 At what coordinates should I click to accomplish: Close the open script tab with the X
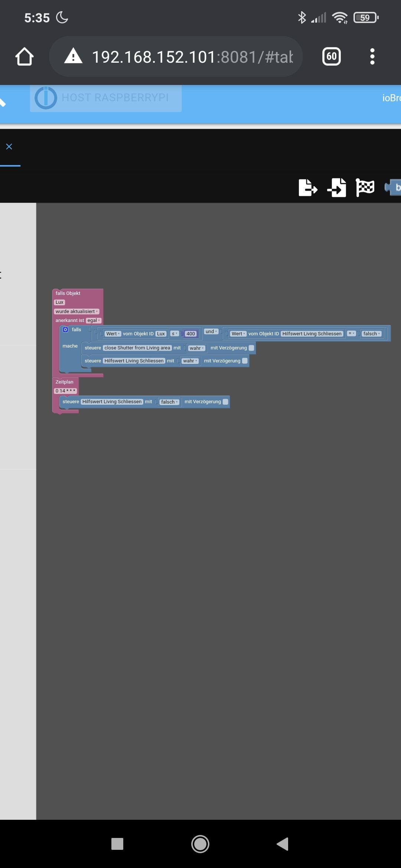tap(9, 147)
